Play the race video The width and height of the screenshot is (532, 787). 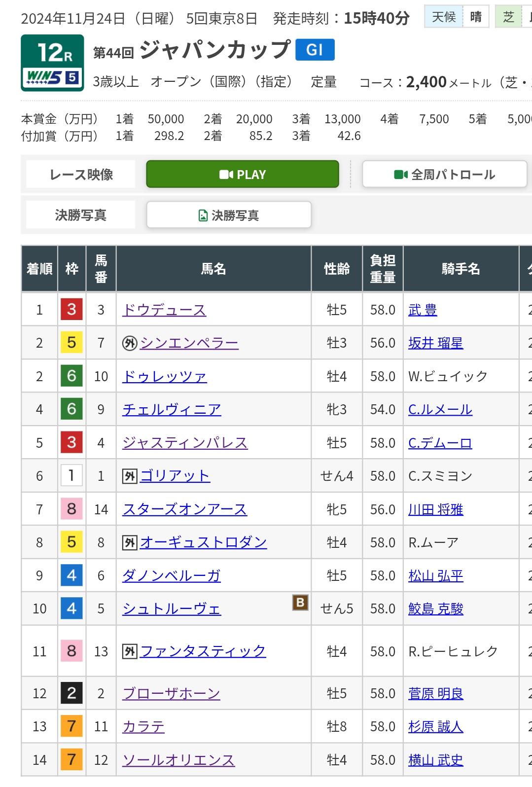point(242,175)
